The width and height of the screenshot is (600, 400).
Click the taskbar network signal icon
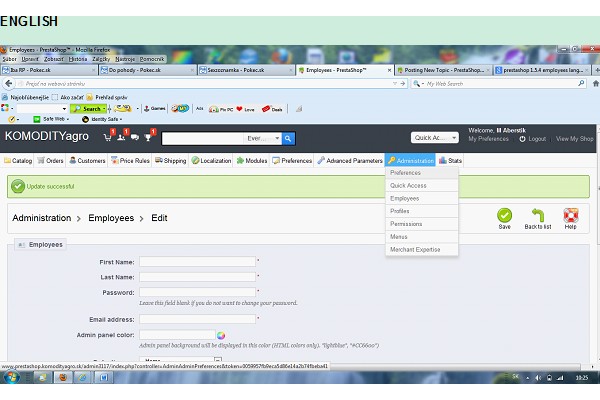(560, 378)
